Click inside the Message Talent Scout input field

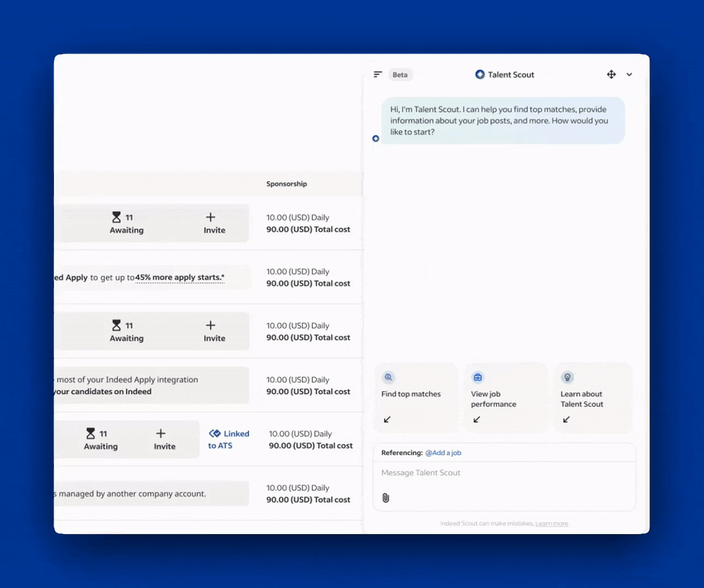[469, 472]
